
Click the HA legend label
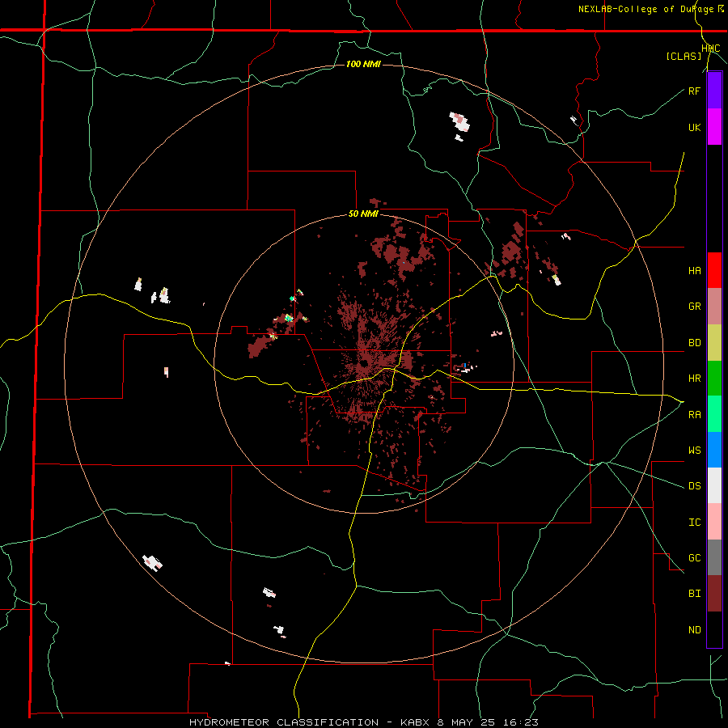point(694,271)
